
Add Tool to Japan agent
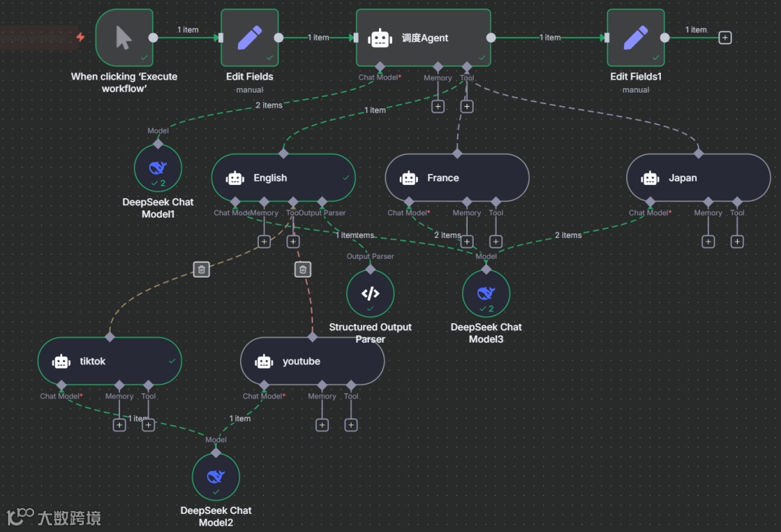737,241
